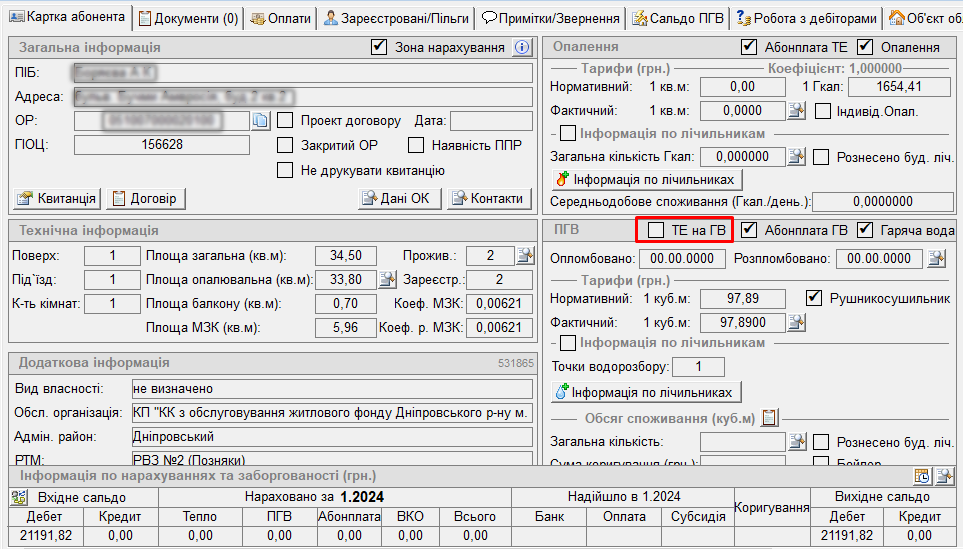Screen dimensions: 963x549
Task: Click clipboard icon beside Обсяг споживання heading
Action: click(x=769, y=418)
